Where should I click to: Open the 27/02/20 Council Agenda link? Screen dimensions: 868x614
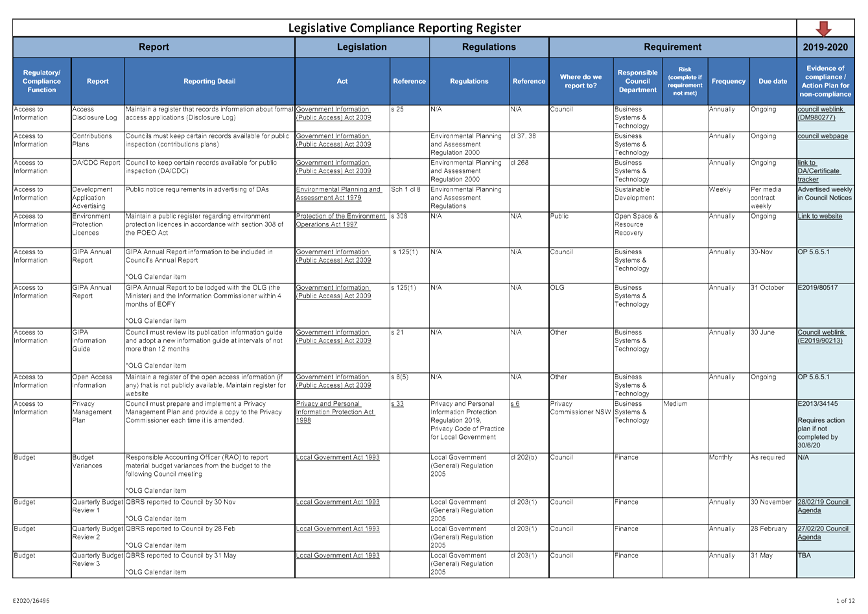[x=823, y=532]
